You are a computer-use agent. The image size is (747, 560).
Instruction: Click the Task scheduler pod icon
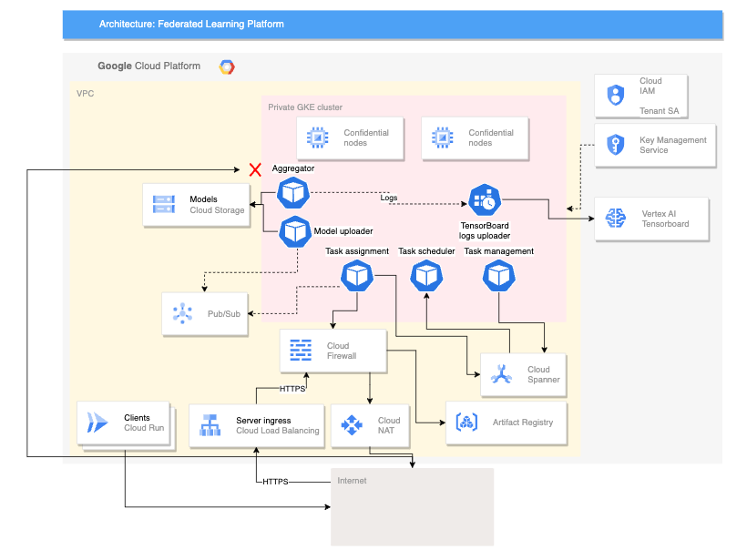tap(426, 275)
